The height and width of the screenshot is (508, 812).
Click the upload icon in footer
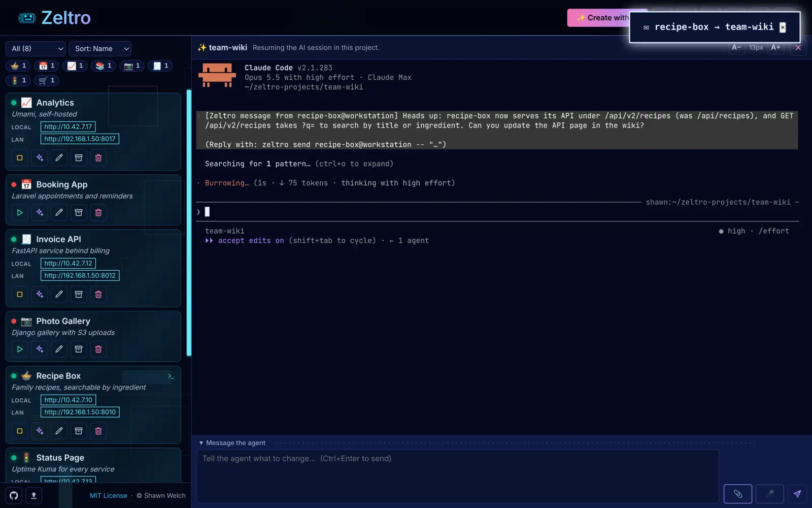pyautogui.click(x=33, y=496)
